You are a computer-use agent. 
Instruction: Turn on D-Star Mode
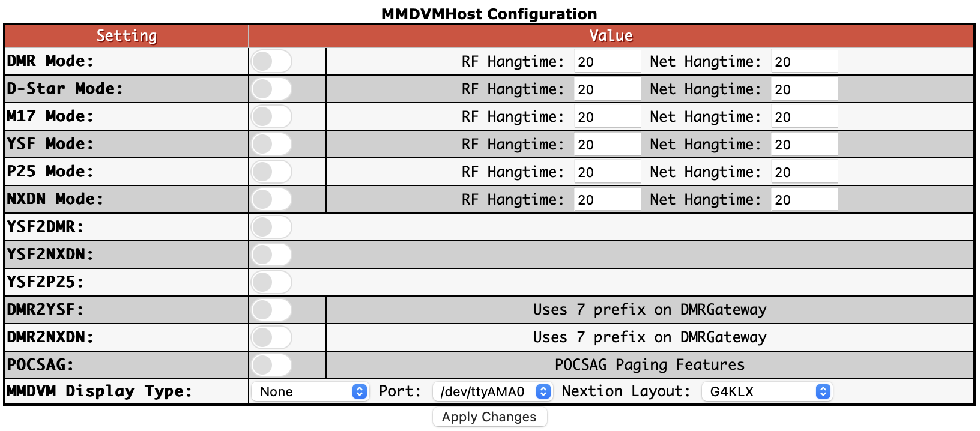pyautogui.click(x=271, y=88)
